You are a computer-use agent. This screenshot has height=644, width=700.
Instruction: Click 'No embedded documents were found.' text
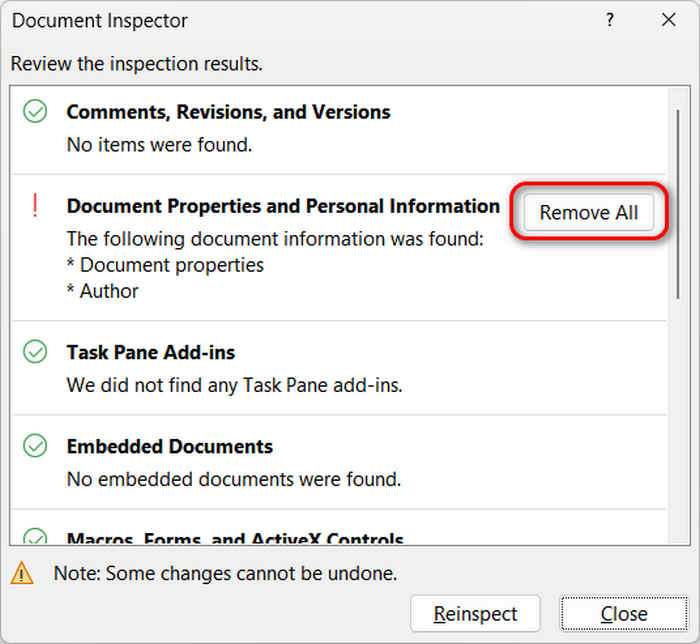(234, 480)
